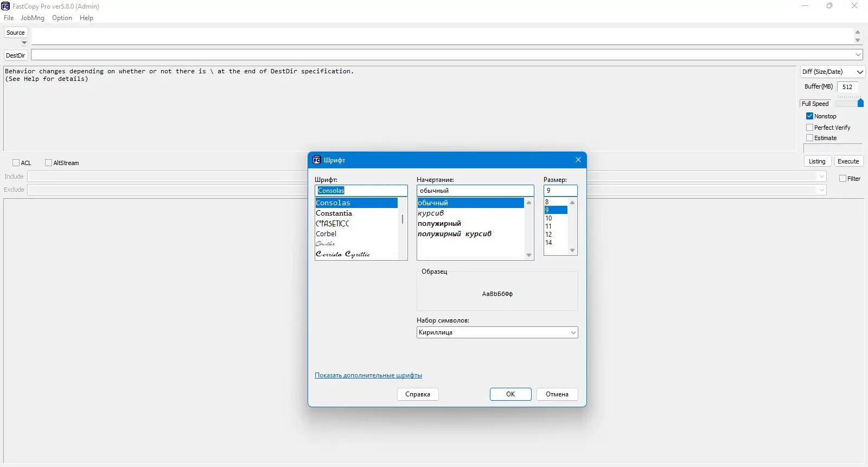Viewport: 868px width, 467px height.
Task: Close the Шрифт font dialog
Action: point(578,160)
